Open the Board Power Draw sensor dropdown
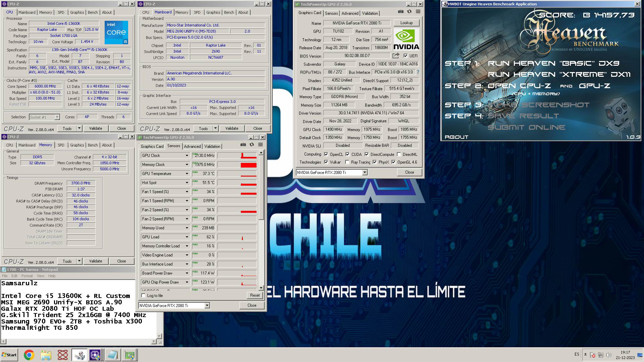 (x=187, y=273)
